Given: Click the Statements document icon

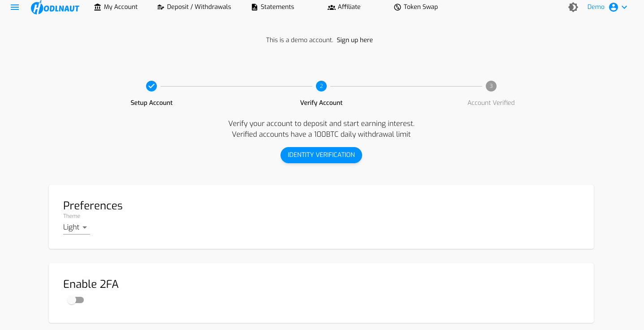Looking at the screenshot, I should tap(255, 7).
